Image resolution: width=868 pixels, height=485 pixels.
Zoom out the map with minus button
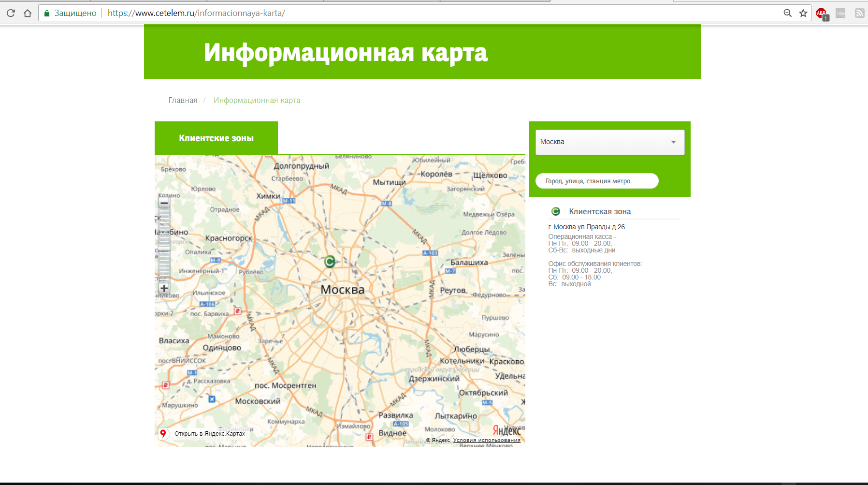click(x=164, y=203)
